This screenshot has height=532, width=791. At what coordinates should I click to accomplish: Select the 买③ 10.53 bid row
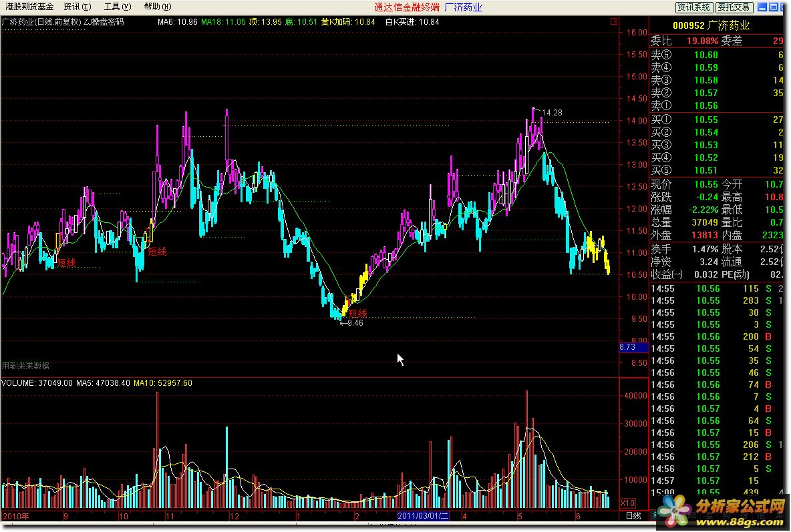click(716, 145)
